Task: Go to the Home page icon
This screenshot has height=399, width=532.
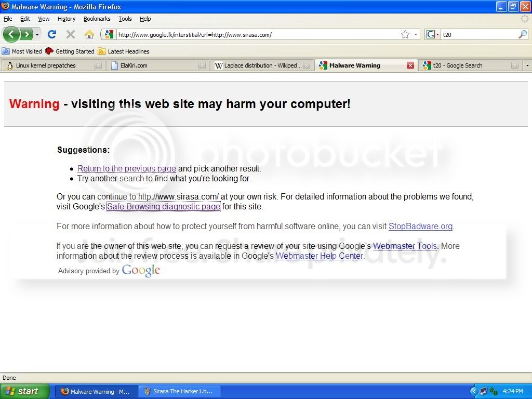Action: [89, 34]
